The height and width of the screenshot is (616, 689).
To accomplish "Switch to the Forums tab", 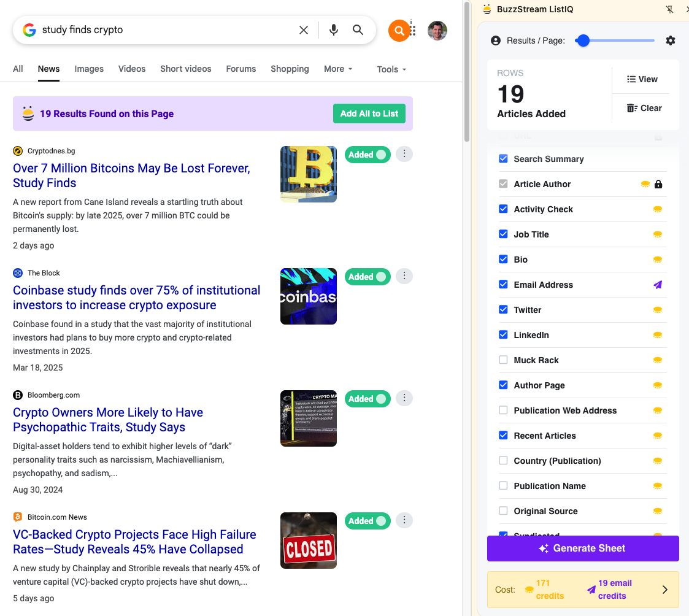I will click(241, 69).
